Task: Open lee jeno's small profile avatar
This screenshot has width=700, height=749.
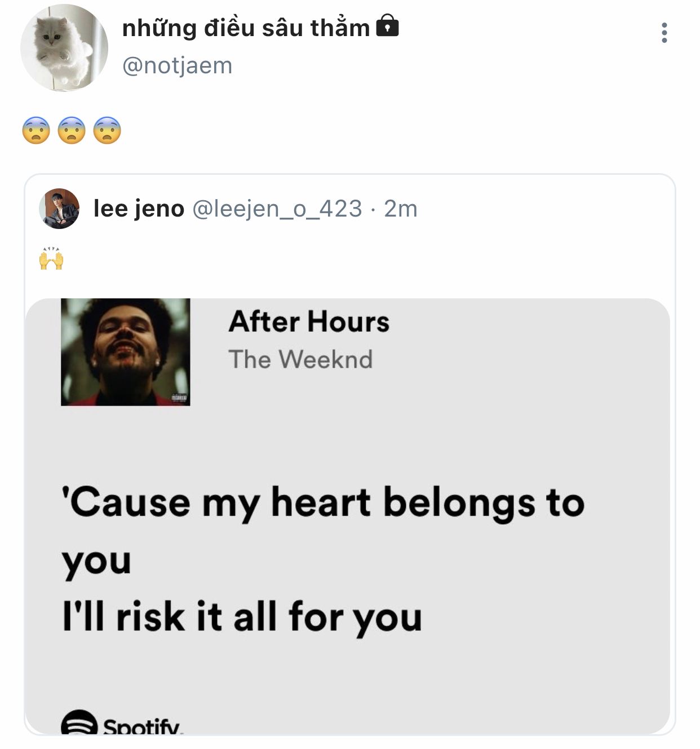Action: 59,209
